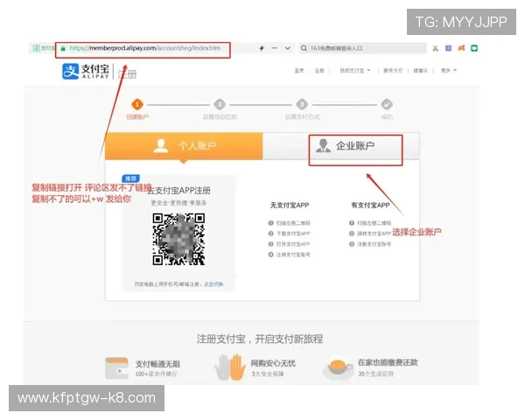This screenshot has width=525, height=420.
Task: Click the green lock icon in address bar
Action: click(63, 49)
